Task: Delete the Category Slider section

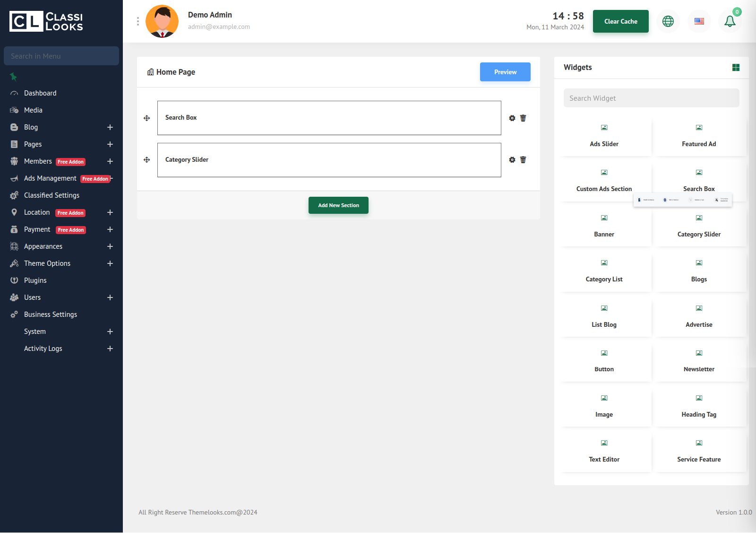Action: (x=523, y=160)
